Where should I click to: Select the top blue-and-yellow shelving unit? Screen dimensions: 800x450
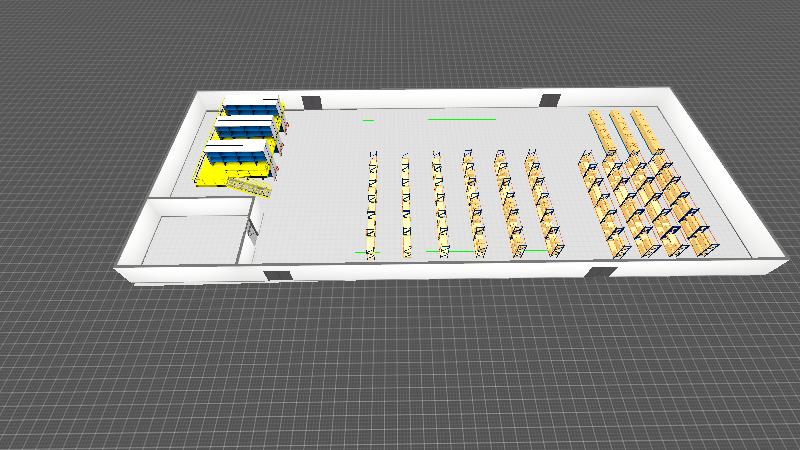click(252, 105)
